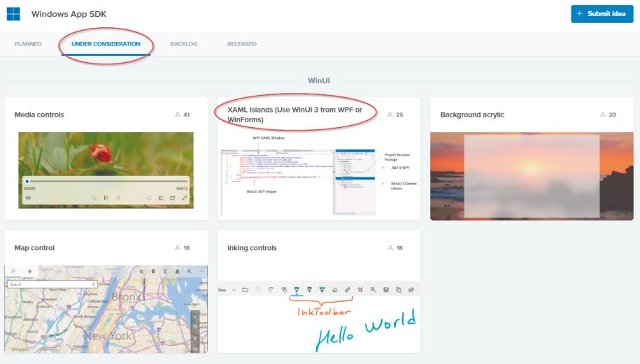Select the Under Consideration tab

(x=106, y=43)
